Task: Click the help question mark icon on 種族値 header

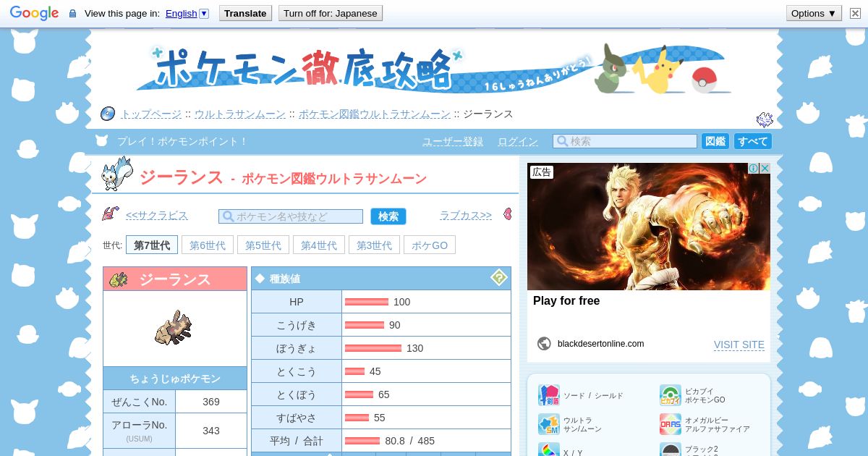Action: (x=498, y=277)
